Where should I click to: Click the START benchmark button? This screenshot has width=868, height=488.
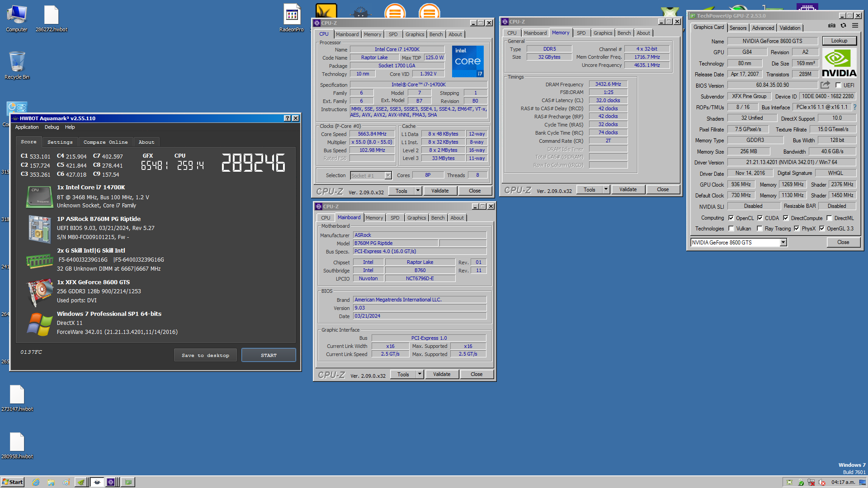(x=269, y=355)
